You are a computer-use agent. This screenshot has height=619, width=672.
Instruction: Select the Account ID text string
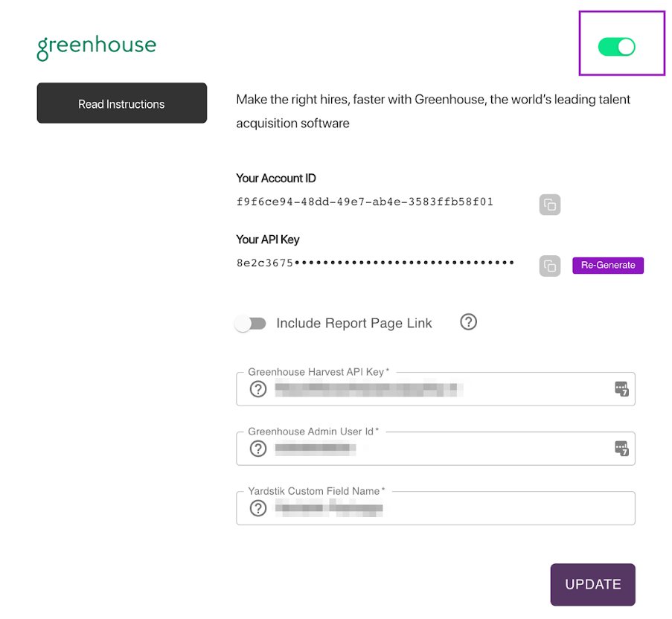pyautogui.click(x=365, y=202)
